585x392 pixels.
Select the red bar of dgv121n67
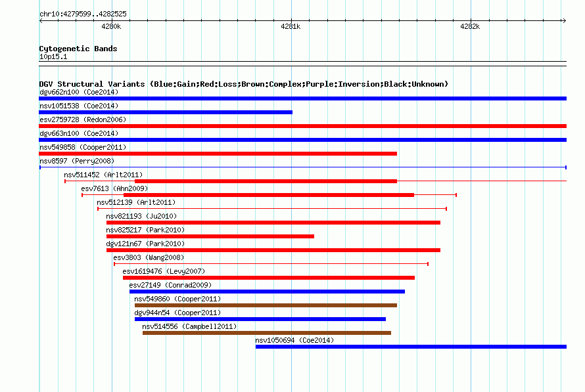click(273, 250)
